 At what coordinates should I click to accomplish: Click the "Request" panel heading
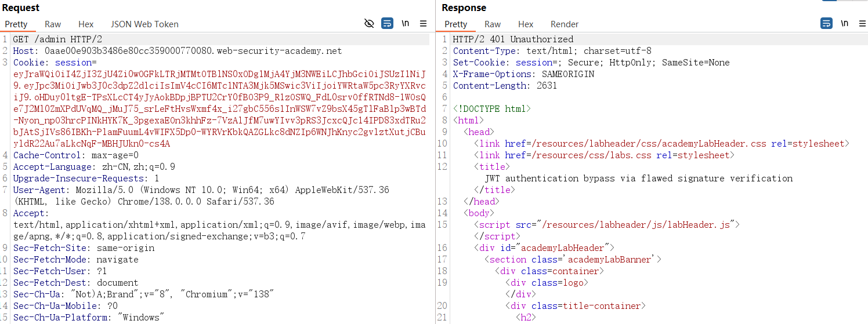coord(21,8)
